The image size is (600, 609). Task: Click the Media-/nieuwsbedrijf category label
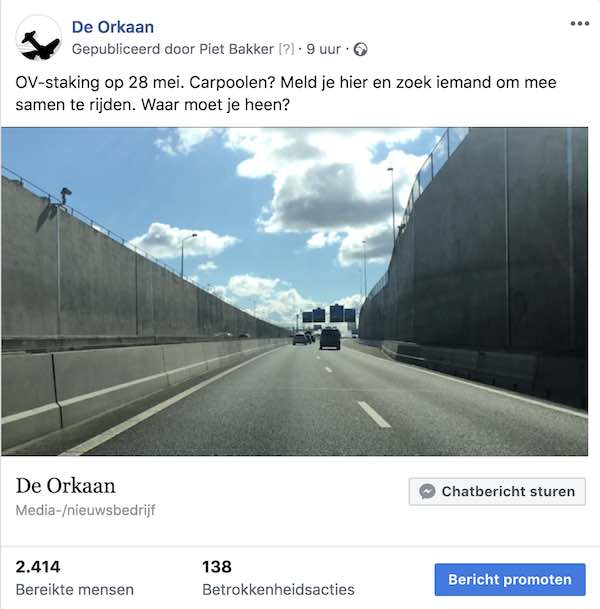point(85,510)
